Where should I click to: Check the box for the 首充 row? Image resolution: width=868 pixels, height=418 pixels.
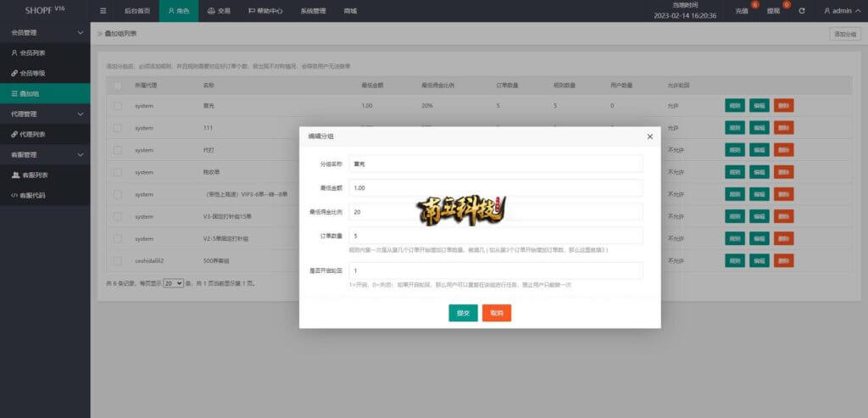pos(117,106)
